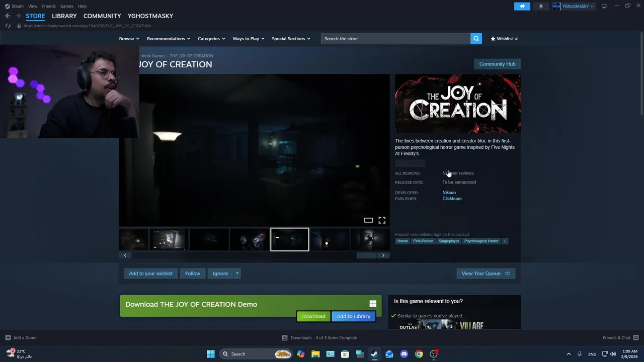Select the highlighted dark room thumbnail
The image size is (644, 362).
[290, 239]
